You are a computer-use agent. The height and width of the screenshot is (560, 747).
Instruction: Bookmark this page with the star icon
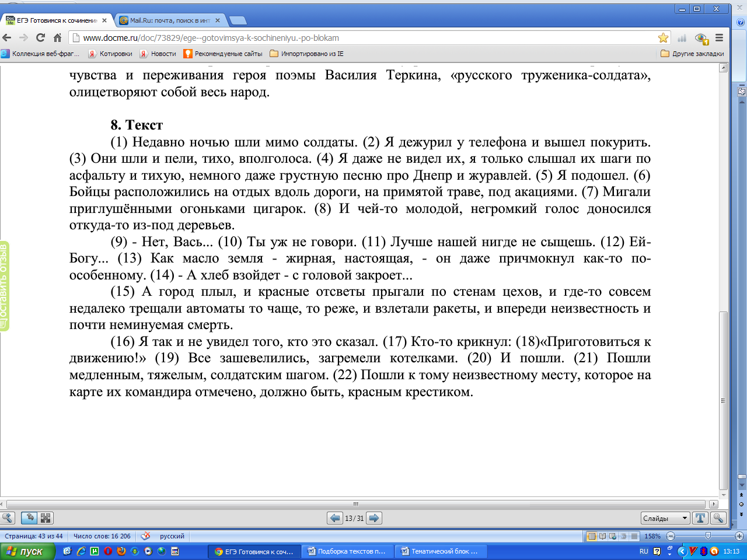pos(664,38)
